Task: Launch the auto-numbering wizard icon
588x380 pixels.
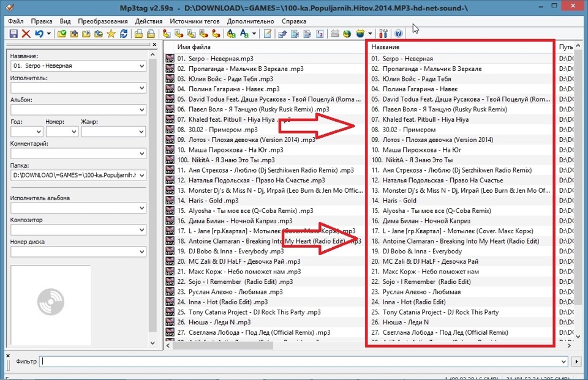Action: point(320,34)
